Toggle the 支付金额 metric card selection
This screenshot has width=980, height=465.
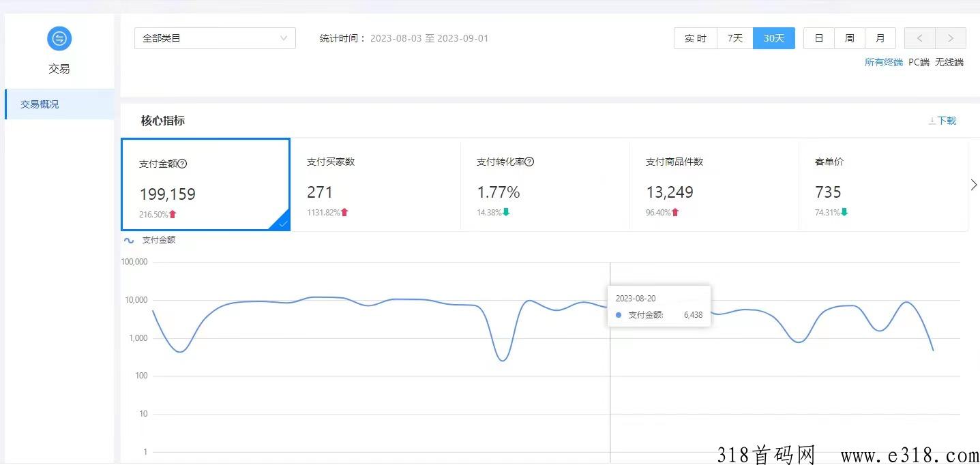[205, 185]
